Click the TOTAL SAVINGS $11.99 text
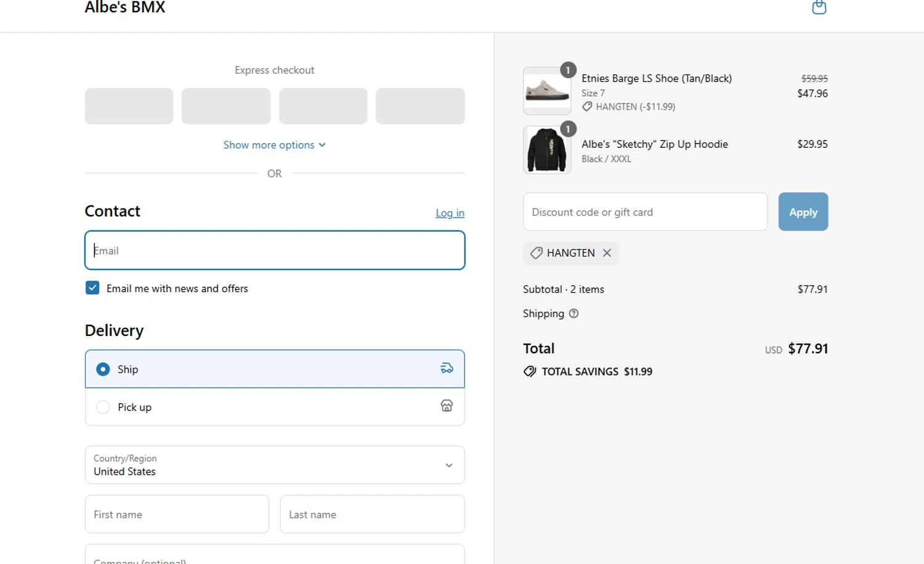924x564 pixels. pos(597,372)
